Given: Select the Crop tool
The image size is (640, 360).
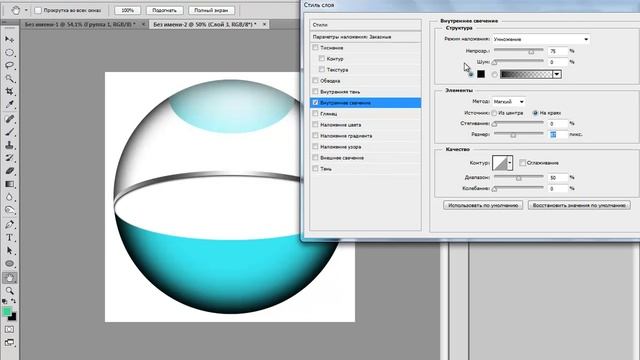Looking at the screenshot, I should pos(9,91).
